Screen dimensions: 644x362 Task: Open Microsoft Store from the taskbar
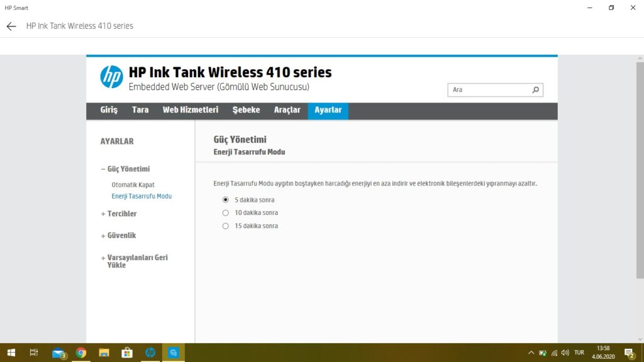(x=126, y=353)
